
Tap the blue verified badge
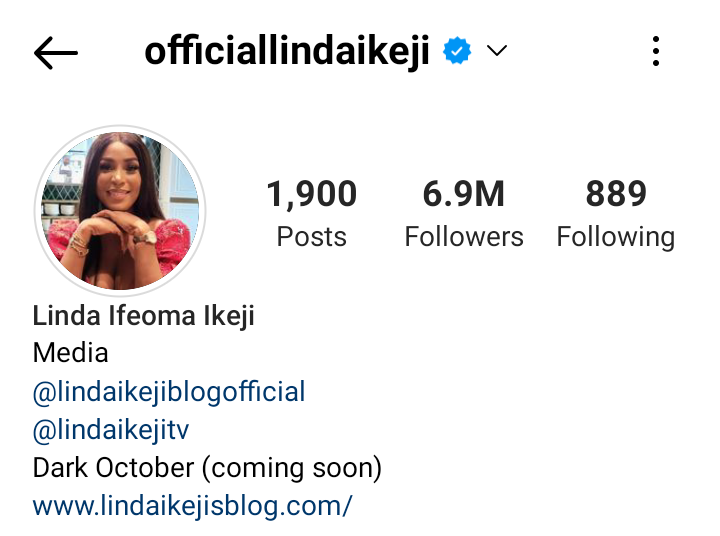[457, 51]
